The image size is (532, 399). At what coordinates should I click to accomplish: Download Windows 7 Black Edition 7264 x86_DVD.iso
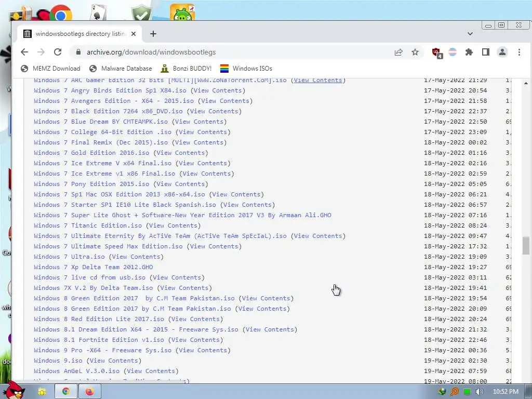pos(108,111)
